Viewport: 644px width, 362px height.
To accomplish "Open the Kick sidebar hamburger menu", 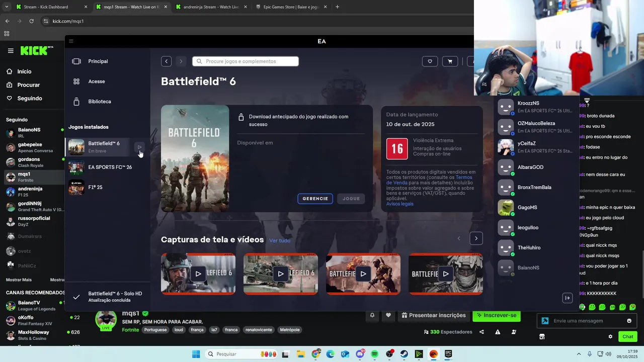I will pos(11,51).
